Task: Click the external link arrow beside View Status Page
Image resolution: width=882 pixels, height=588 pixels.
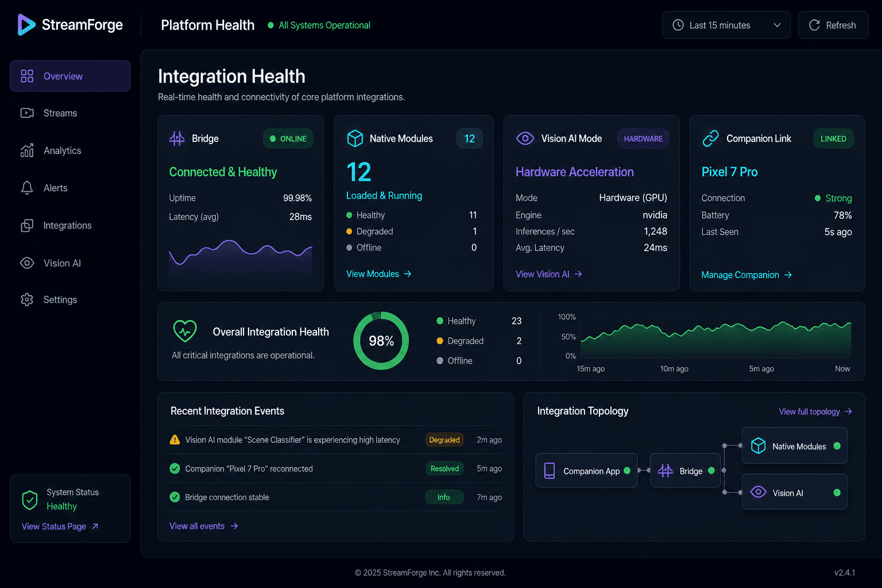Action: pos(95,526)
